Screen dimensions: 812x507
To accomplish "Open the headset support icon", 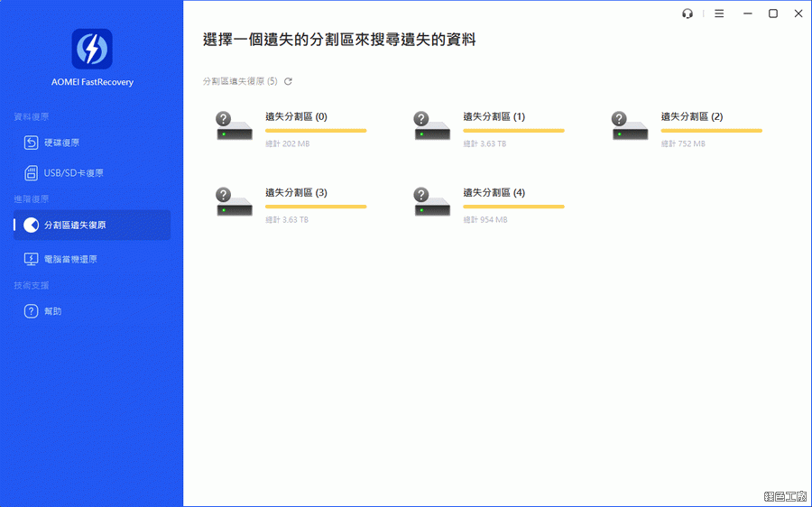I will (688, 14).
